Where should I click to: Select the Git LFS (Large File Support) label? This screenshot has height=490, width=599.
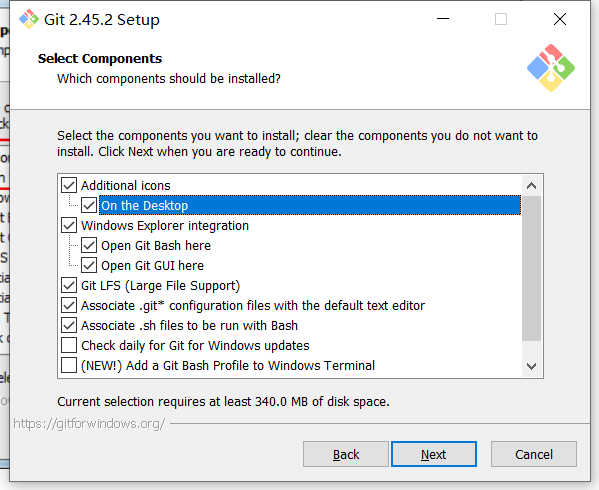160,286
